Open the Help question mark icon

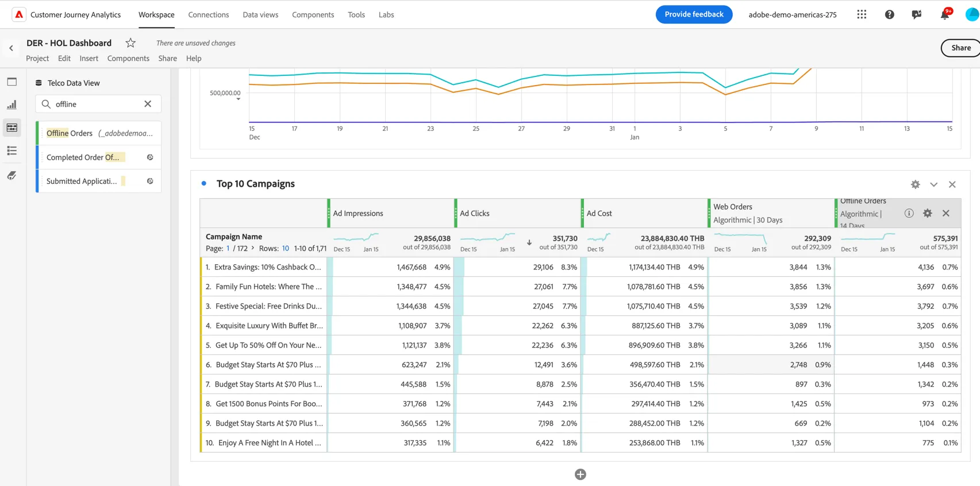[889, 14]
